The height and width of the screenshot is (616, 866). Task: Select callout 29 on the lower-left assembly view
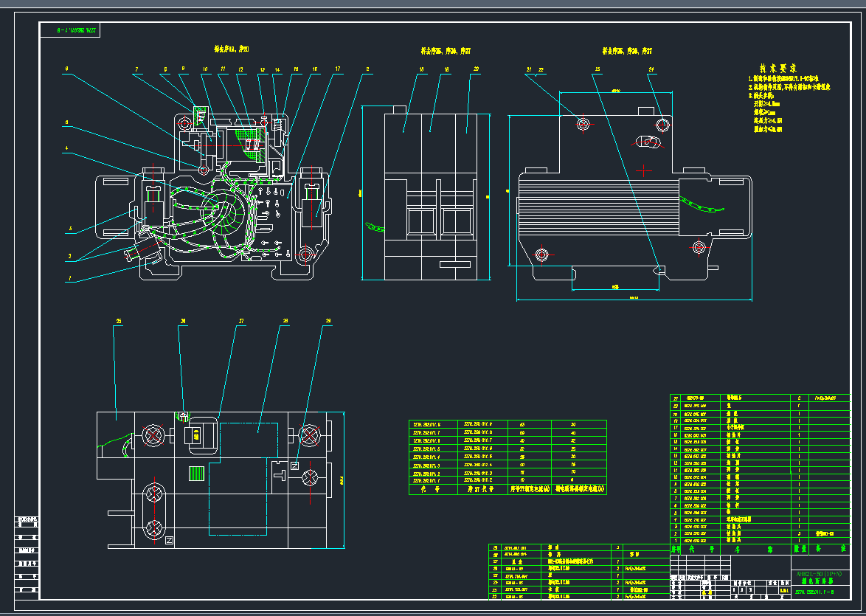click(328, 321)
